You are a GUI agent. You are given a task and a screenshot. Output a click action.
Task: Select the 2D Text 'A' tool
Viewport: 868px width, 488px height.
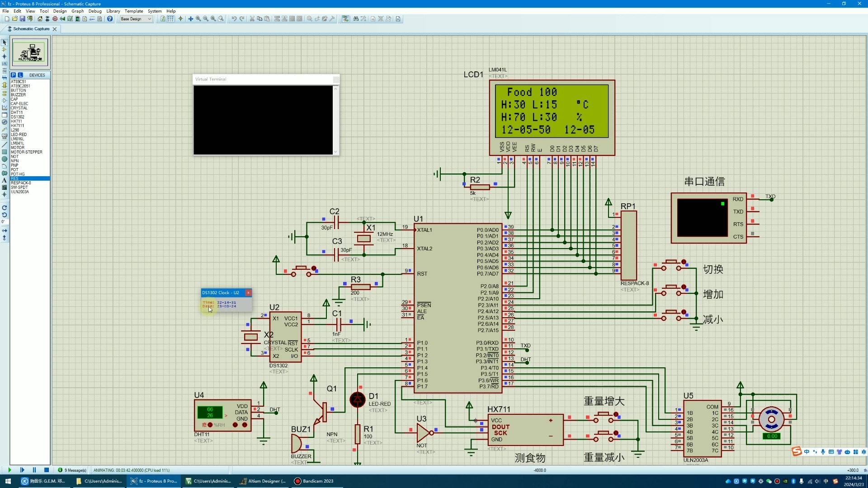[x=5, y=180]
